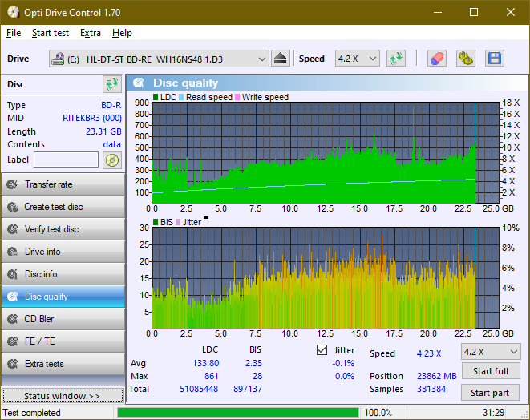
Task: Click the BIS max value 28
Action: pos(257,376)
